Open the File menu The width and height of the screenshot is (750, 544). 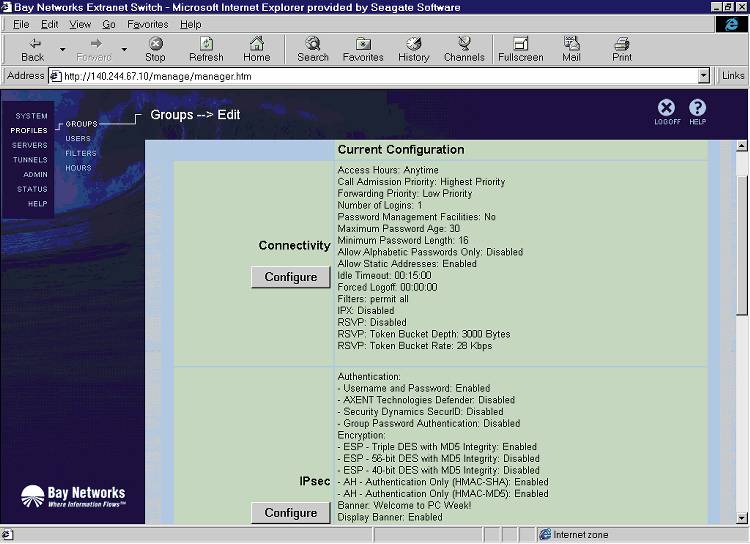coord(21,24)
